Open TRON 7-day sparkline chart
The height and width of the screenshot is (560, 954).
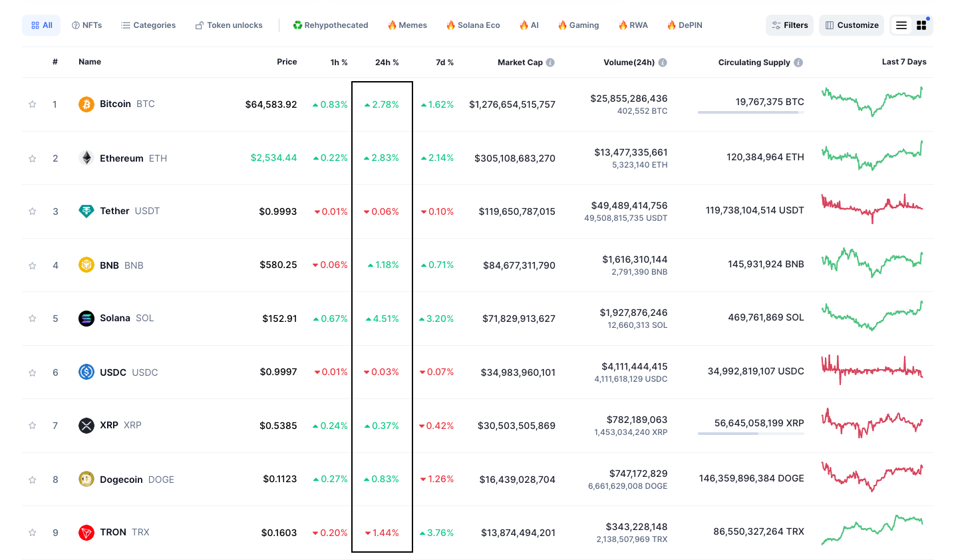coord(872,529)
